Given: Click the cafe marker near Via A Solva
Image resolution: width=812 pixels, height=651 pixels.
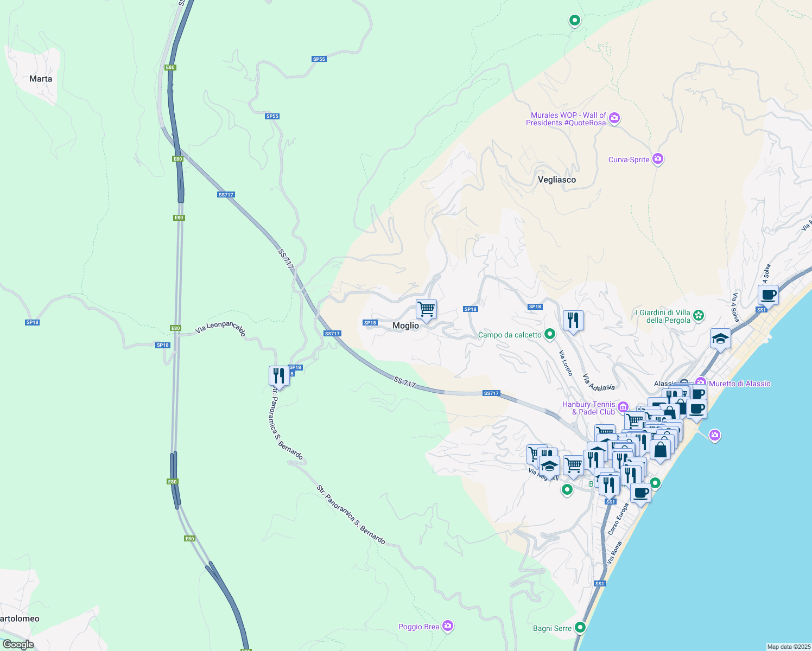Looking at the screenshot, I should 768,296.
